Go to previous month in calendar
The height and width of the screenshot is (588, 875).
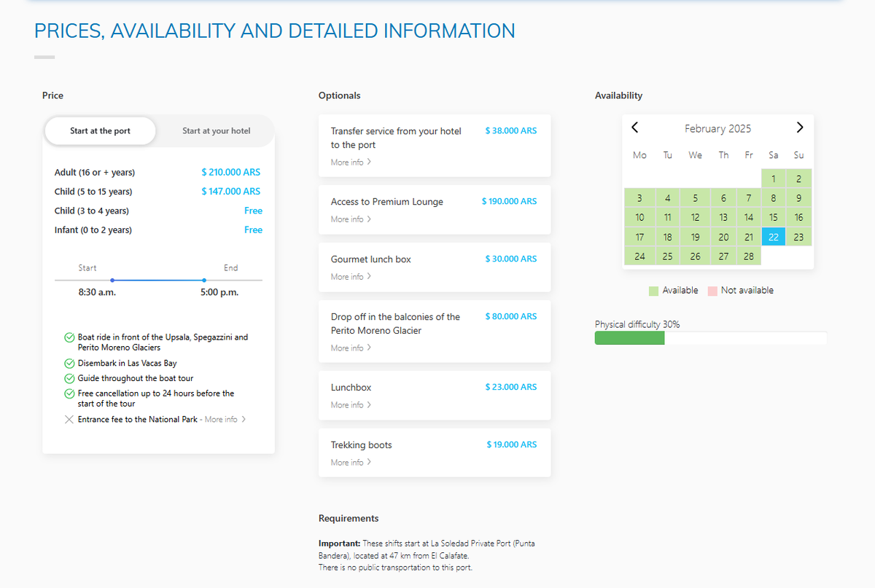634,128
